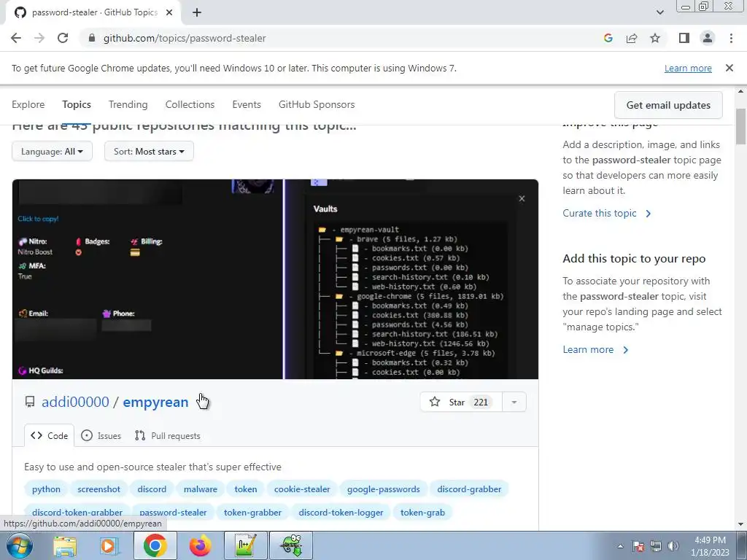
Task: Click sidebar Learn more link
Action: (x=595, y=349)
